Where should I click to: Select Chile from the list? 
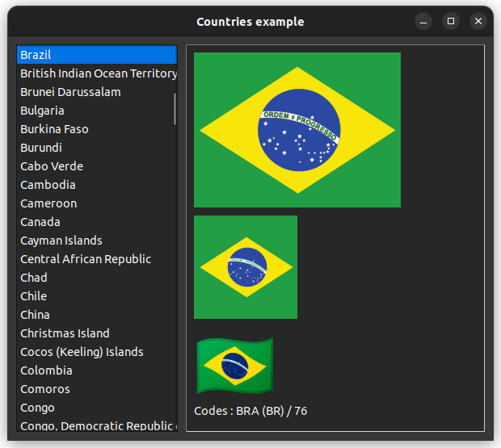[x=97, y=296]
